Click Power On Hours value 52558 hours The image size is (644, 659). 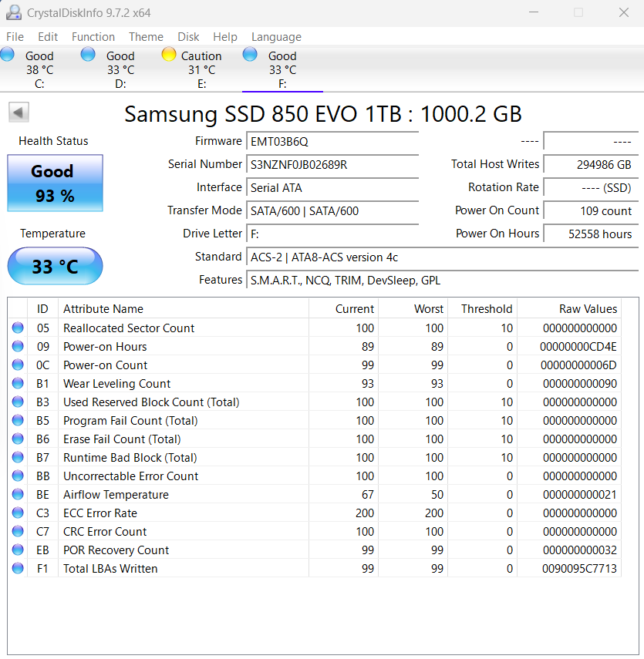[591, 234]
